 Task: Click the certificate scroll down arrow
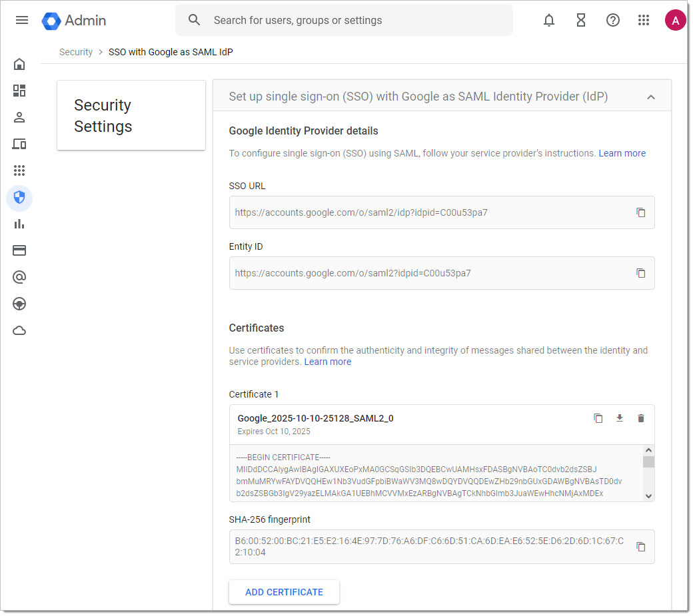(648, 496)
